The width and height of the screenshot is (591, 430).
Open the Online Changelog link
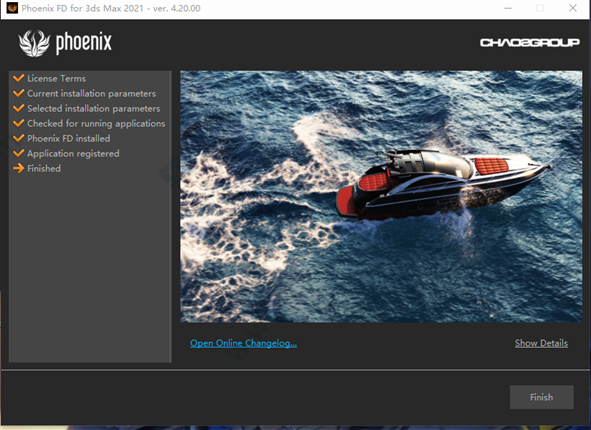(x=243, y=343)
